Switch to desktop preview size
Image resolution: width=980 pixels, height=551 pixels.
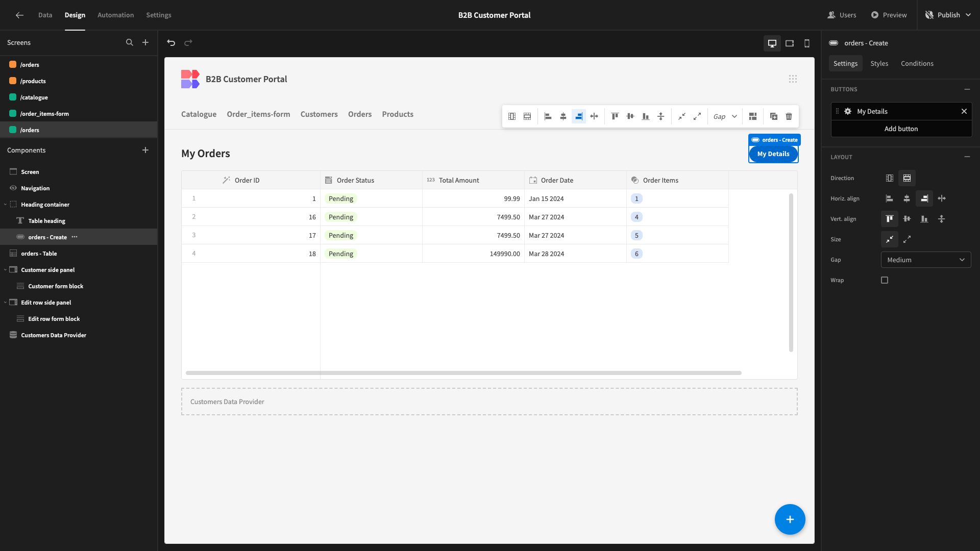click(772, 43)
